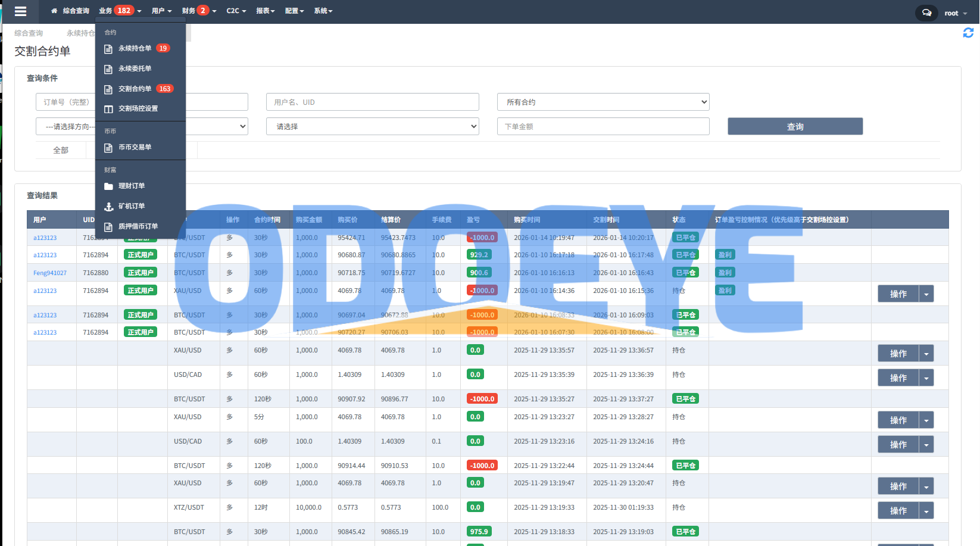Open the root user dropdown

click(x=955, y=13)
